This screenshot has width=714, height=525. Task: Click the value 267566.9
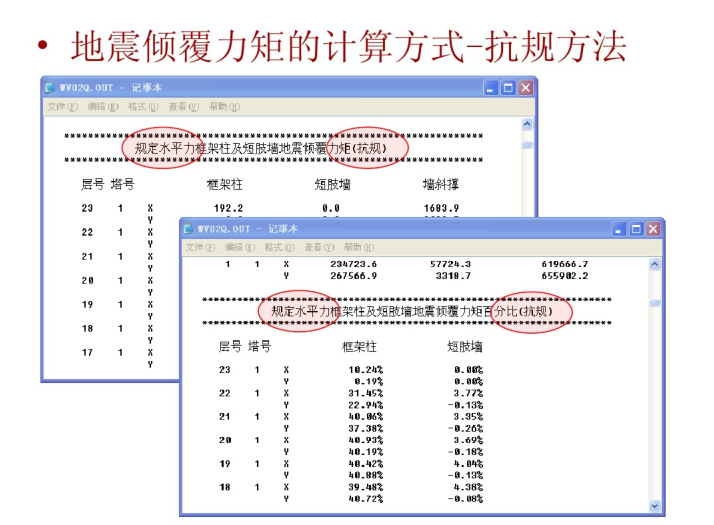coord(353,276)
